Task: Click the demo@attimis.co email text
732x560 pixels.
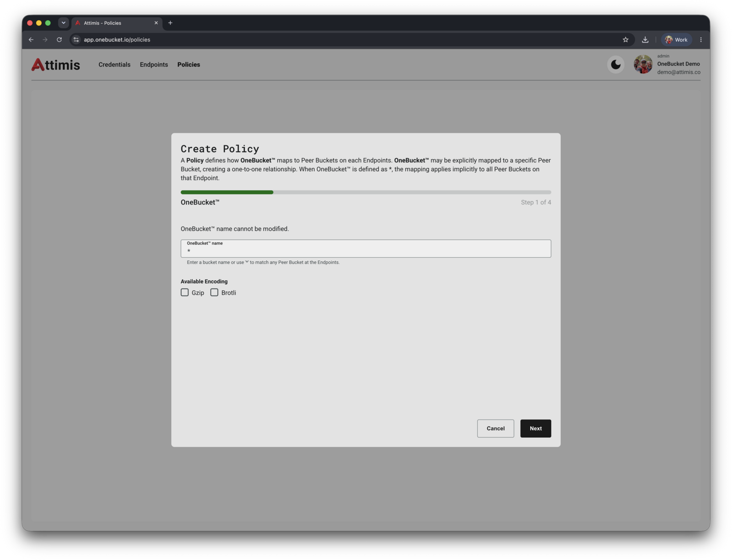Action: click(x=678, y=72)
